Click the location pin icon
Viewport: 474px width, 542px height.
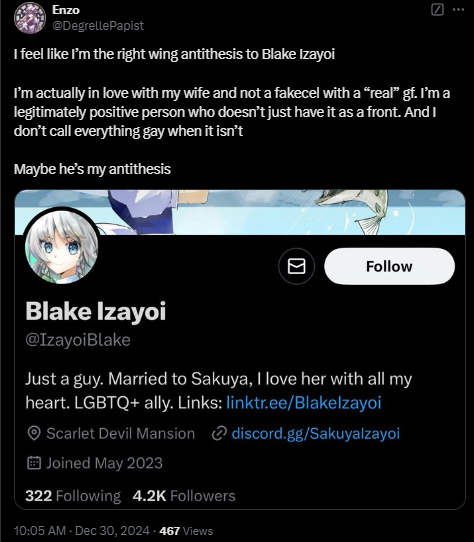tap(34, 433)
